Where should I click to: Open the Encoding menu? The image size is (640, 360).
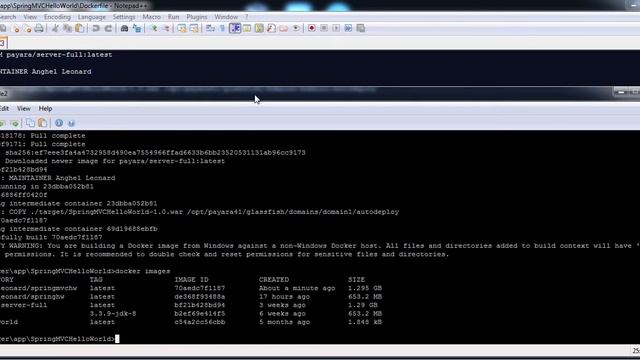pos(57,17)
